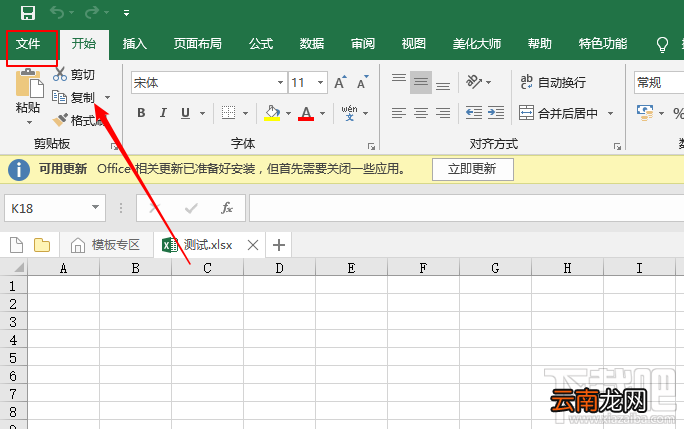Click the 立即更新 button
Image resolution: width=684 pixels, height=429 pixels.
[472, 169]
